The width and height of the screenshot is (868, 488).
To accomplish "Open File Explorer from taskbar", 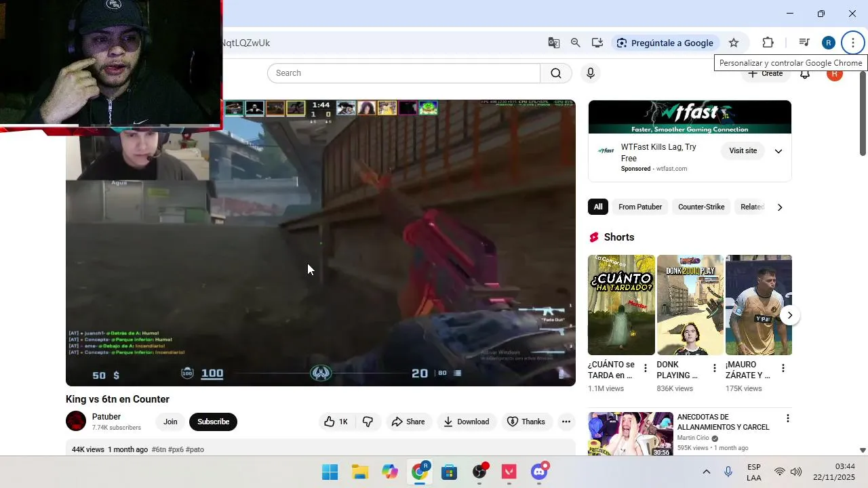I will click(360, 472).
